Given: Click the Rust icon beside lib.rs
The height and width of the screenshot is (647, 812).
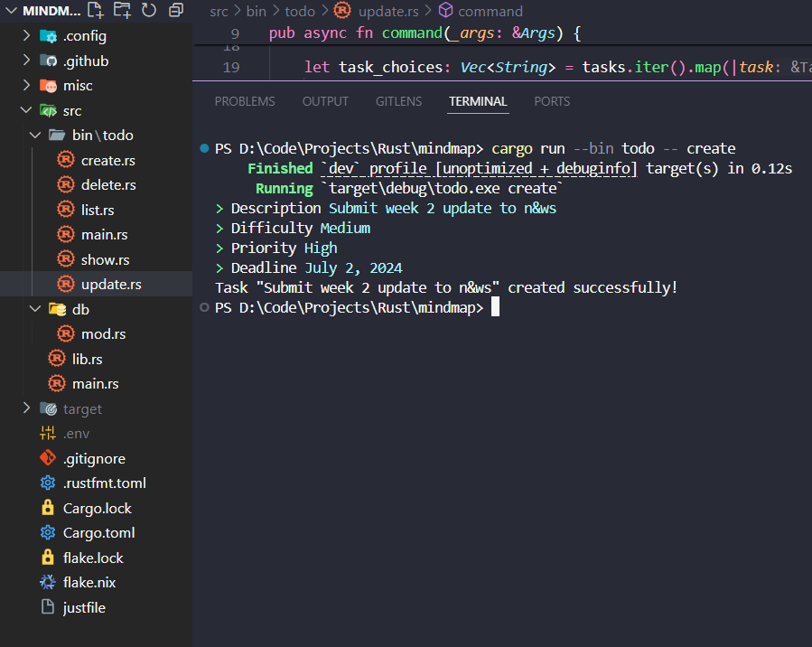Looking at the screenshot, I should [x=57, y=359].
